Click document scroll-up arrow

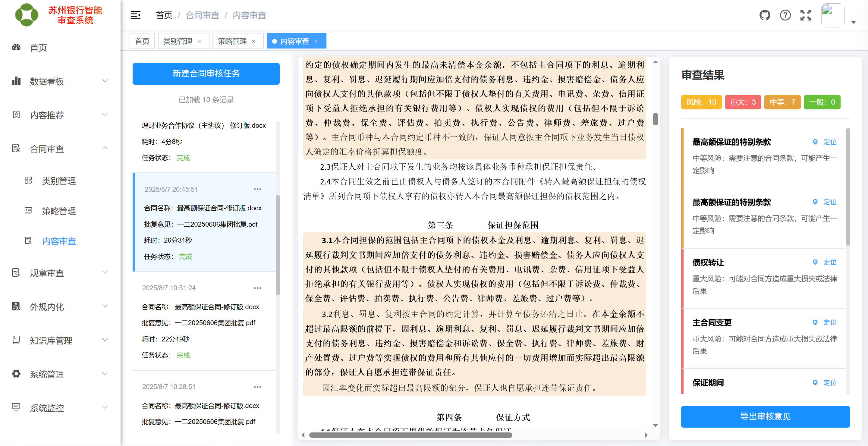click(656, 62)
